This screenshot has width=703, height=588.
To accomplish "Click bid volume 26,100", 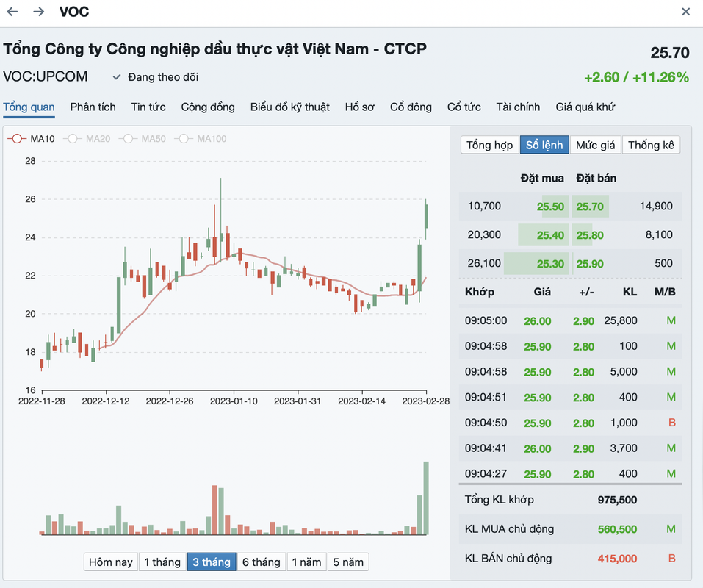I will (x=484, y=263).
